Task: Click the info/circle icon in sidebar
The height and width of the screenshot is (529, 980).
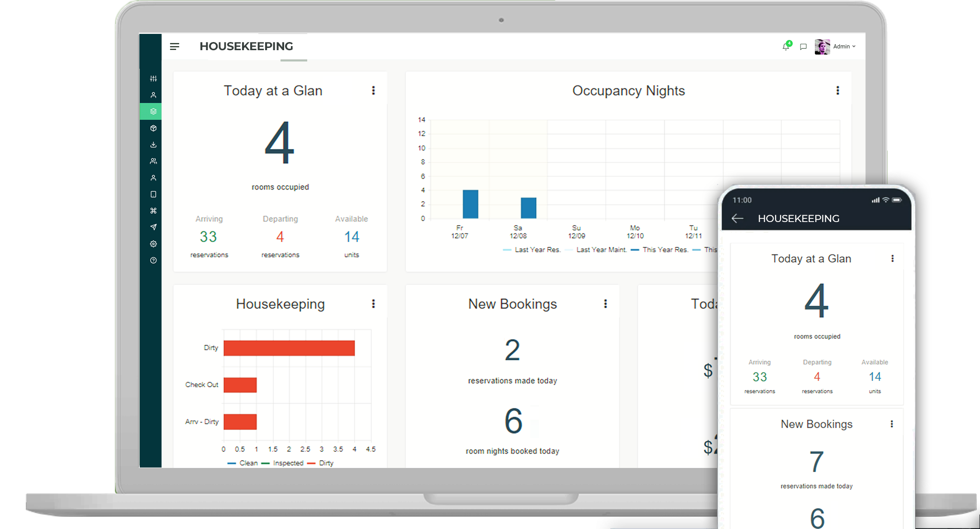Action: pos(154,260)
